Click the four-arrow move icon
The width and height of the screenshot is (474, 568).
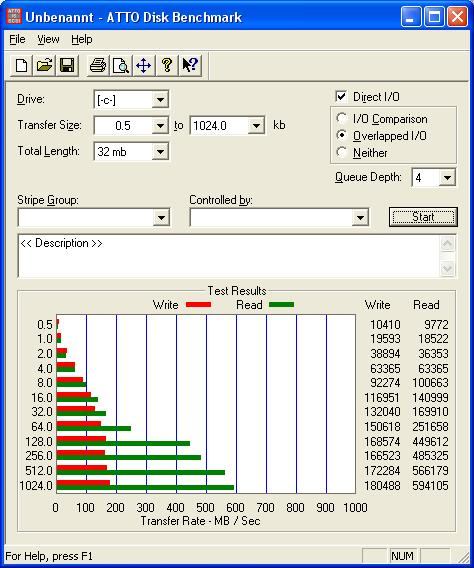144,66
